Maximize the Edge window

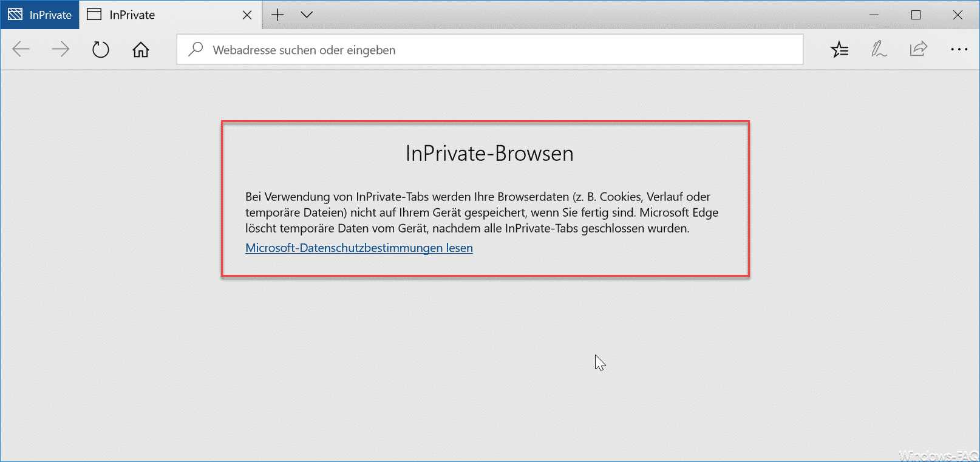click(x=916, y=15)
